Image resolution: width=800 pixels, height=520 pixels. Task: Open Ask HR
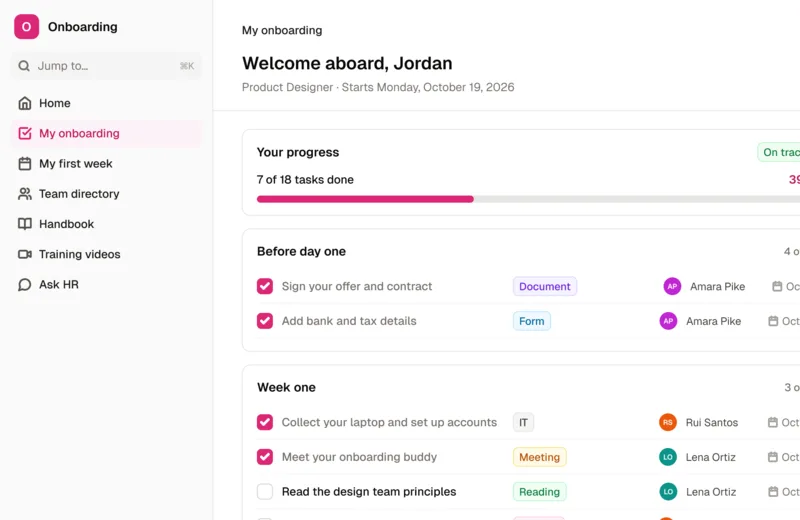(106, 284)
